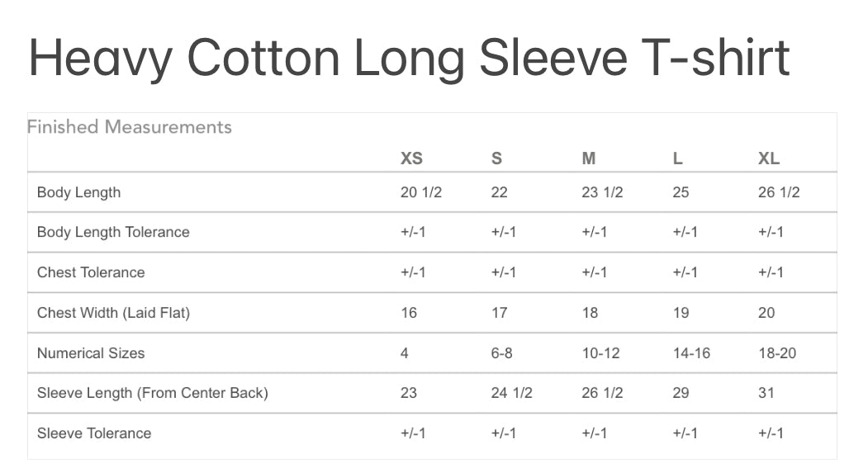Select the Body Length Tolerance row label
Screen dimensions: 868x468
pyautogui.click(x=113, y=232)
